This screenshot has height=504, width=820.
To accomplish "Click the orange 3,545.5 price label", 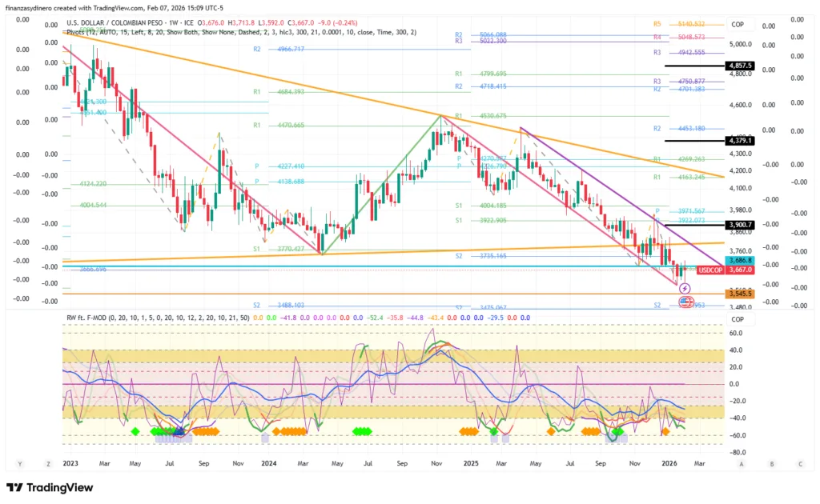I will (x=739, y=294).
